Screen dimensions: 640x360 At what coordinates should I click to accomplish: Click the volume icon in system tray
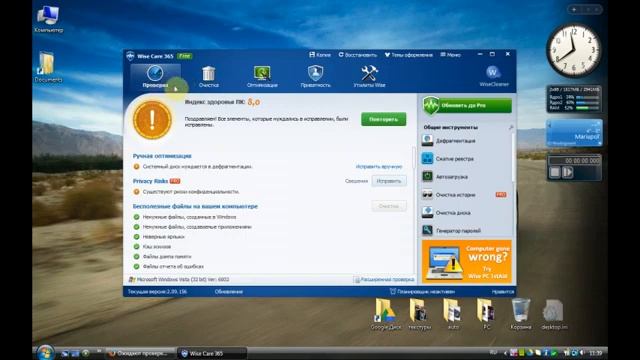tap(581, 353)
